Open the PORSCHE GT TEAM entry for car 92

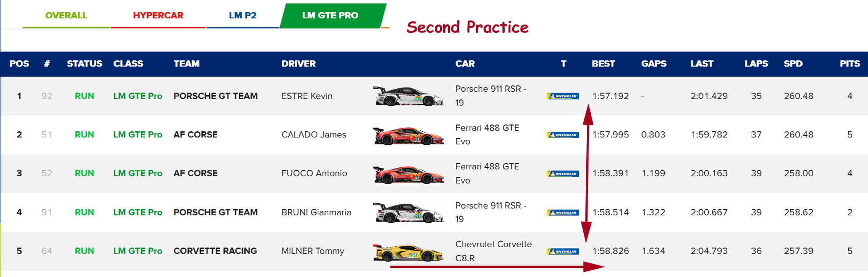coord(215,96)
